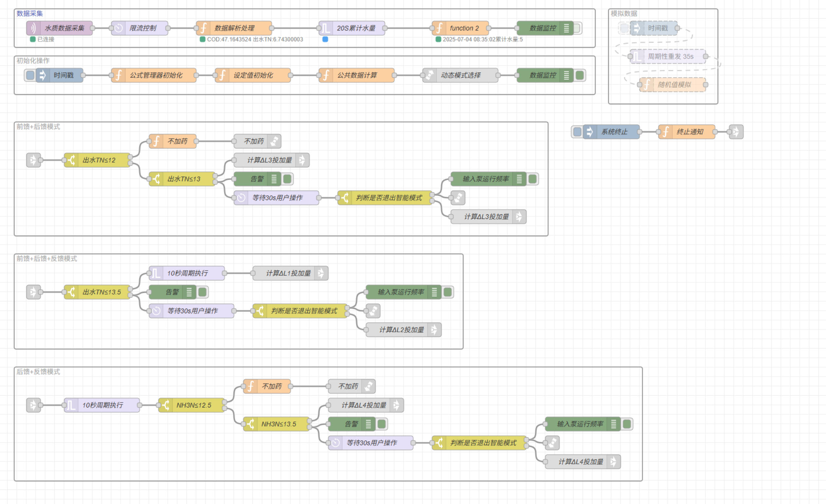826x504 pixels.
Task: Trigger the 时间戳 inject button in 初始化操作
Action: (x=30, y=75)
